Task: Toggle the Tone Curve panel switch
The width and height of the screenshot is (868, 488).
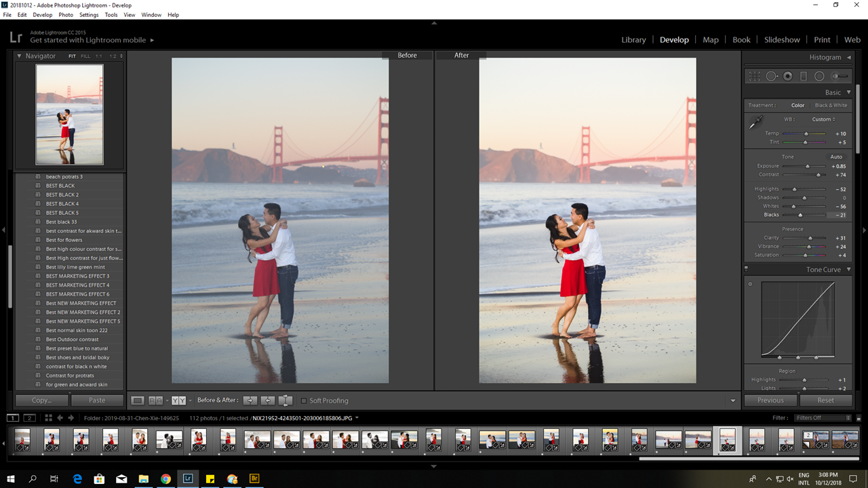Action: (747, 269)
